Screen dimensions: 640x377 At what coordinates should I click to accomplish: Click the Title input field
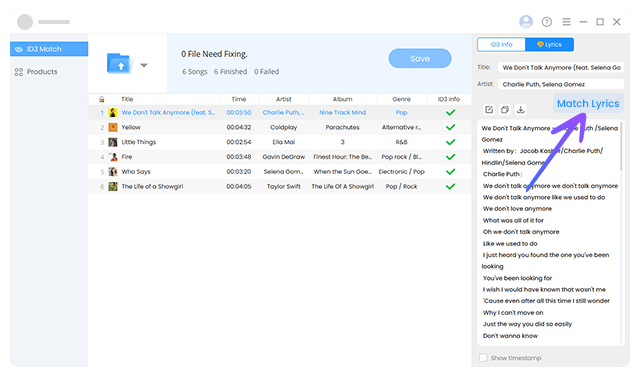tap(561, 67)
